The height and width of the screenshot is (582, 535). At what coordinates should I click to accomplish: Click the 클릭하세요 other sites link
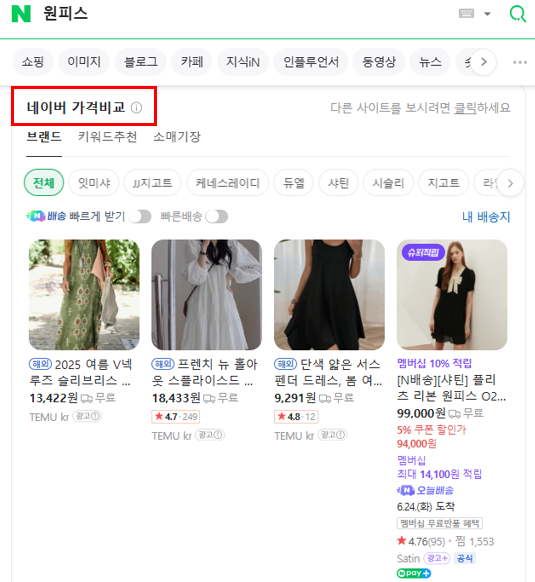coord(482,108)
